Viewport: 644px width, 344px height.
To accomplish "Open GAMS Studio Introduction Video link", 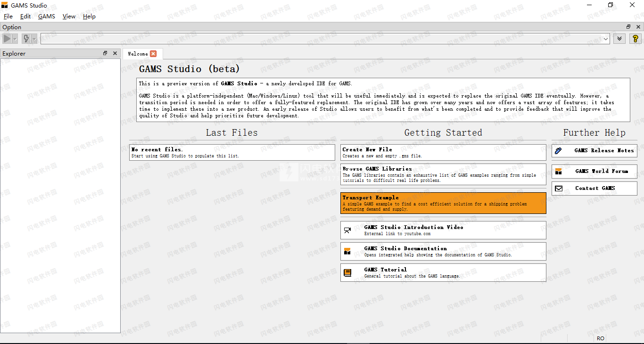I will [x=443, y=230].
